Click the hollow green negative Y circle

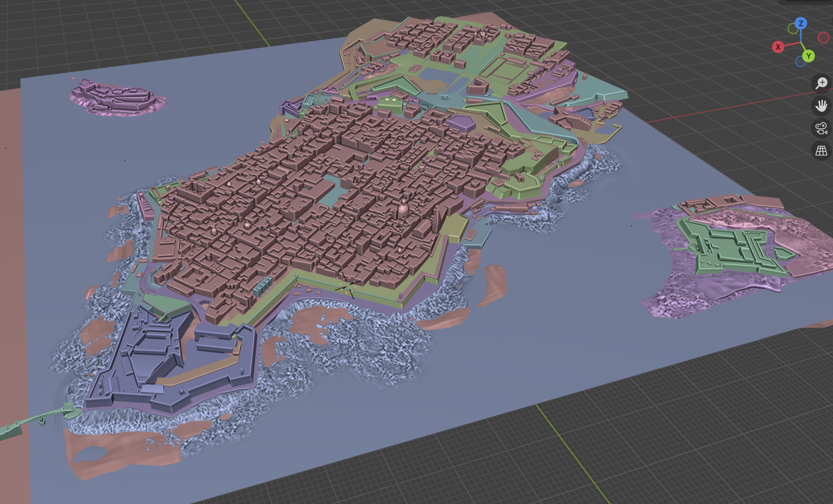point(793,29)
